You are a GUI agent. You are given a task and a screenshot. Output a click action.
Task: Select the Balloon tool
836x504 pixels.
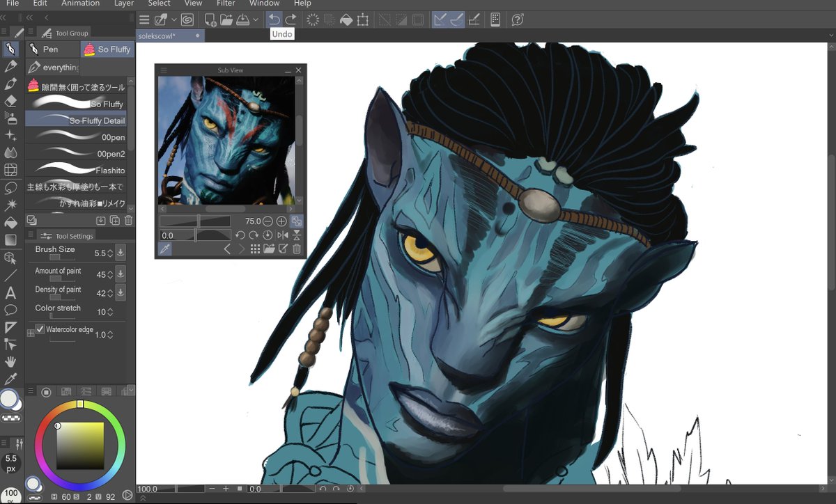tap(10, 310)
